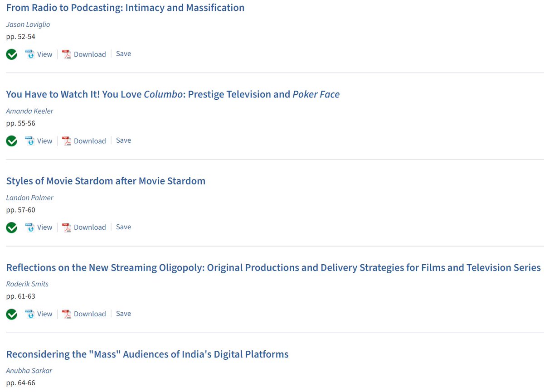Image resolution: width=544 pixels, height=392 pixels.
Task: Open 'You Have to Watch It! You Love Columbo' title
Action: tap(173, 94)
